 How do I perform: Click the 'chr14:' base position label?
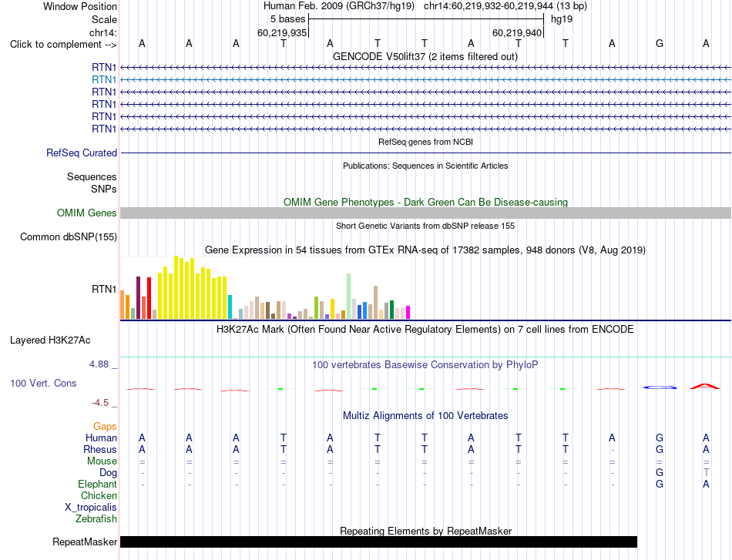[103, 32]
